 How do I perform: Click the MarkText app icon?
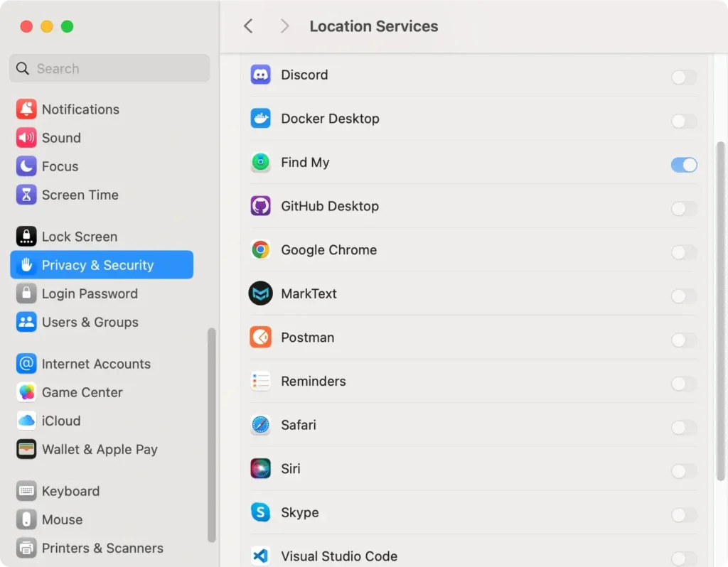pyautogui.click(x=260, y=293)
